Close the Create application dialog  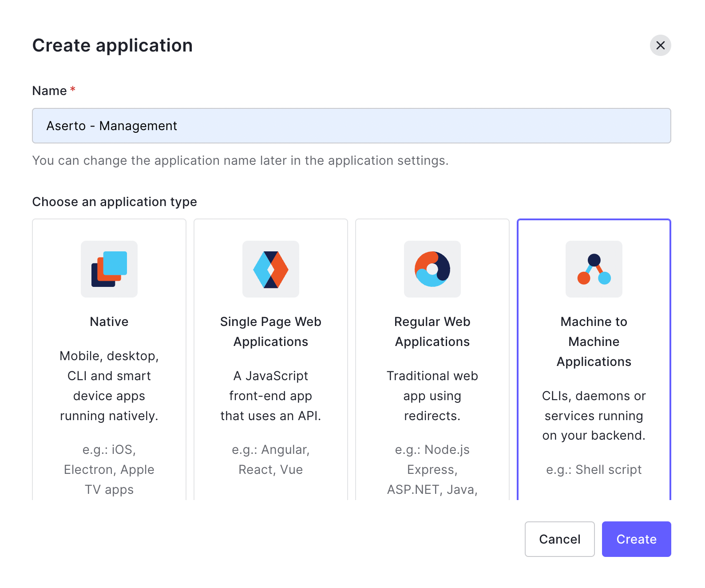(661, 45)
